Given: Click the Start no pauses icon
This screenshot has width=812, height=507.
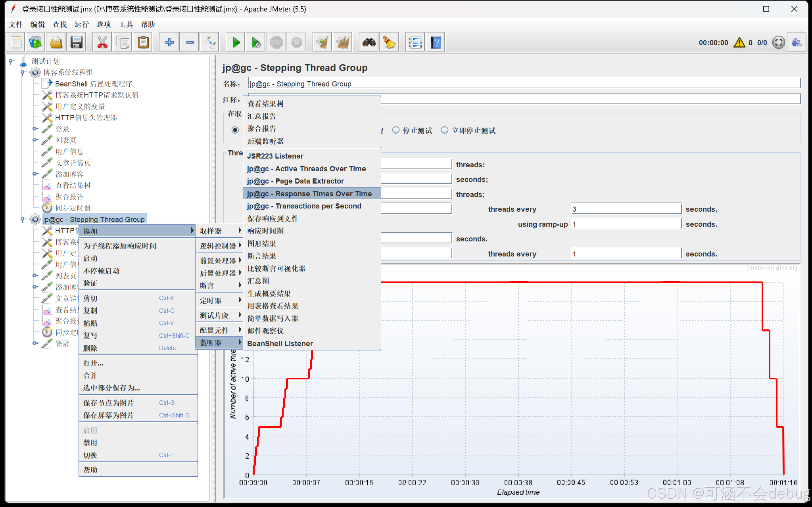Looking at the screenshot, I should coord(256,42).
